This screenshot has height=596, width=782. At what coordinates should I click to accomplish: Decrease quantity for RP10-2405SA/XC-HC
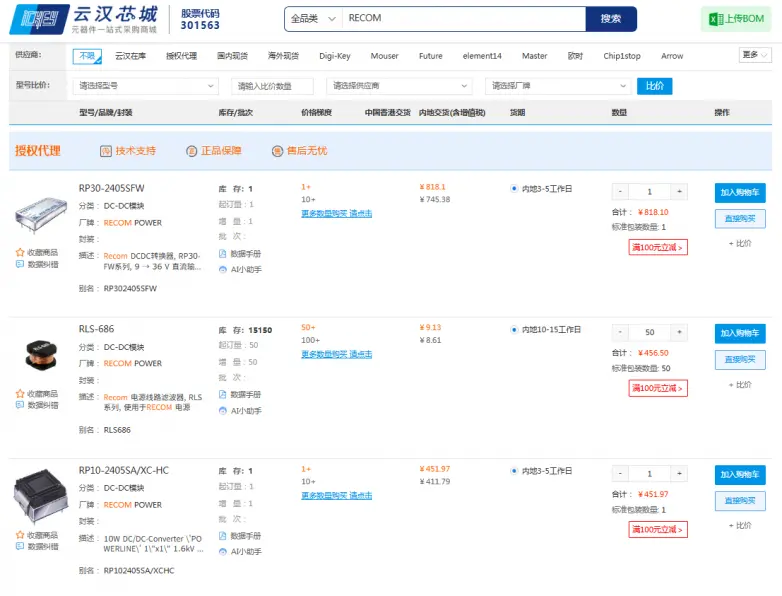point(620,473)
